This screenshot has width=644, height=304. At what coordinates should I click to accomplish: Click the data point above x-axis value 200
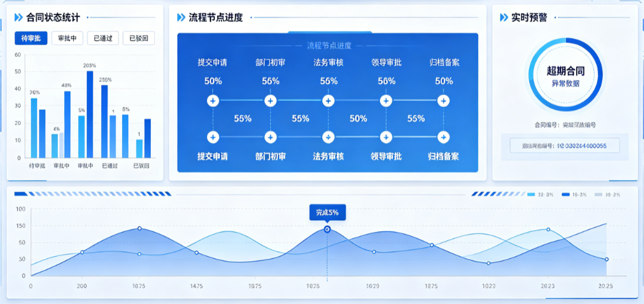pos(82,252)
